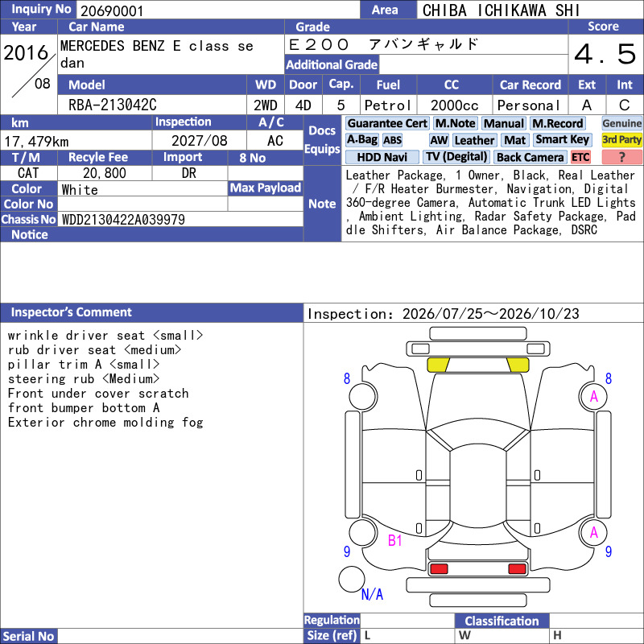Click the Back Camera badge

point(530,157)
